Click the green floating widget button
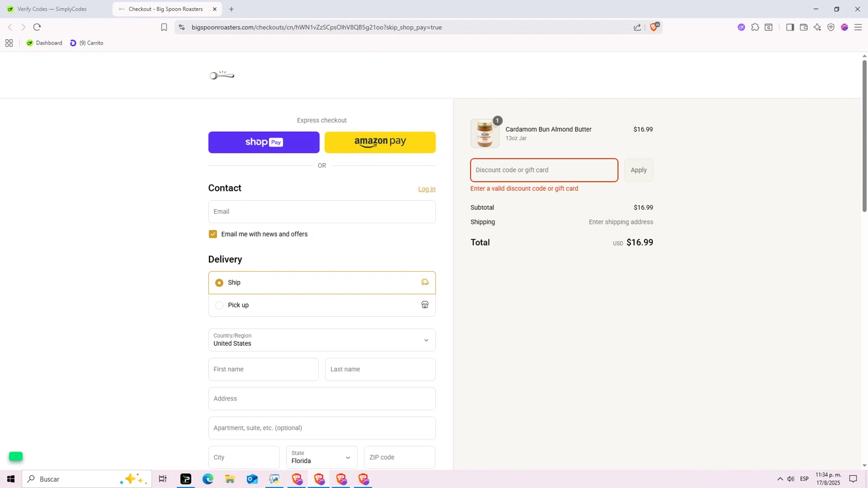The image size is (868, 488). click(16, 457)
